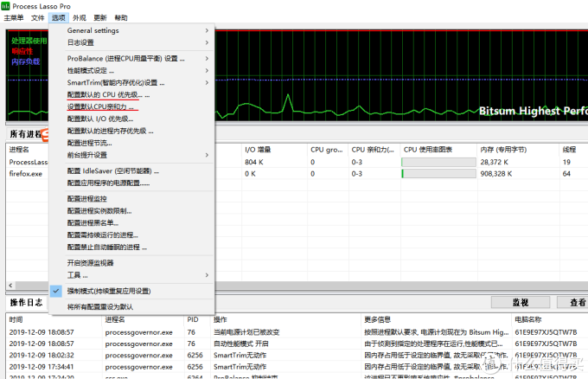Close the open 选项 menu
Viewport: 588px width, 379px height.
59,17
